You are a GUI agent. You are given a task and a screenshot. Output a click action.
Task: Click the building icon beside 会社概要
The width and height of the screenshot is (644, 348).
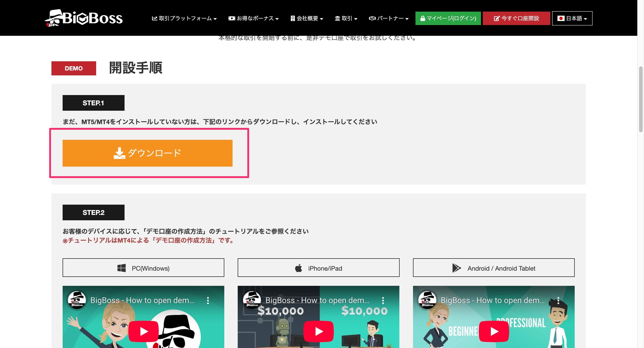click(x=292, y=18)
